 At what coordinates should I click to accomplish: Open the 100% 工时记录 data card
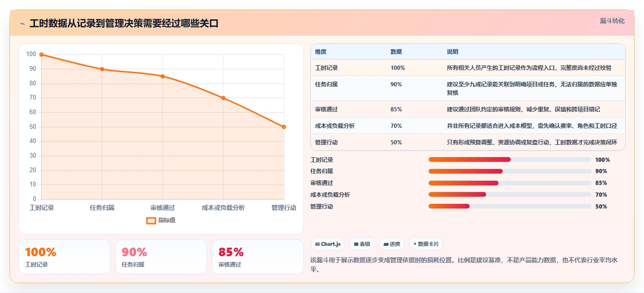point(64,257)
